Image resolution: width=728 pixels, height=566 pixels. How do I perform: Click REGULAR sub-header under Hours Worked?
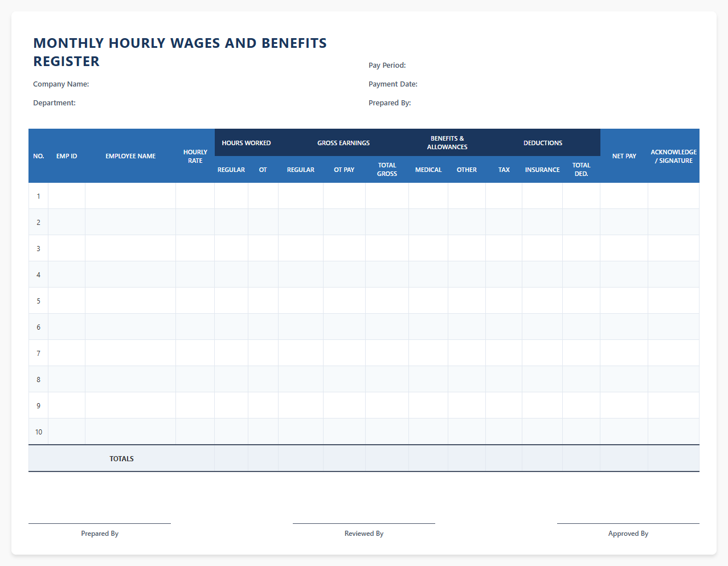point(231,170)
